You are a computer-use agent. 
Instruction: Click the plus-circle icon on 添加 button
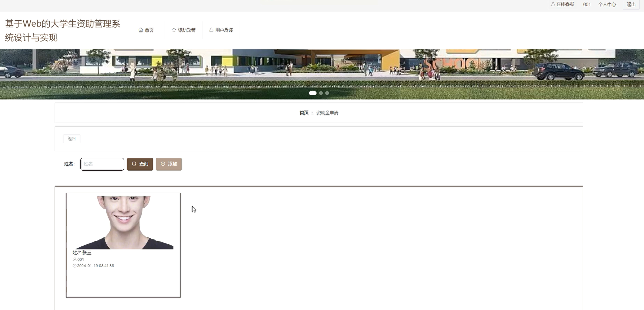[x=163, y=164]
